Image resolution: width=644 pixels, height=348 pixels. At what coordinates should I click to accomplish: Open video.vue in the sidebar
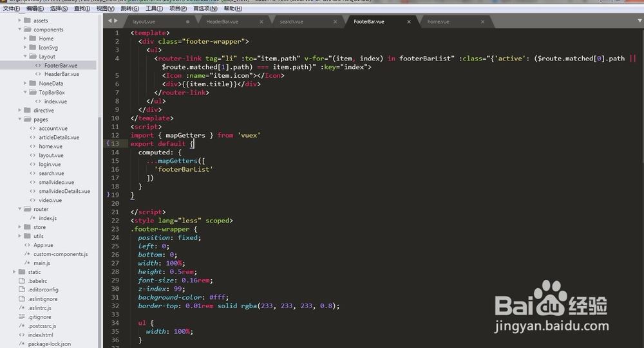50,200
